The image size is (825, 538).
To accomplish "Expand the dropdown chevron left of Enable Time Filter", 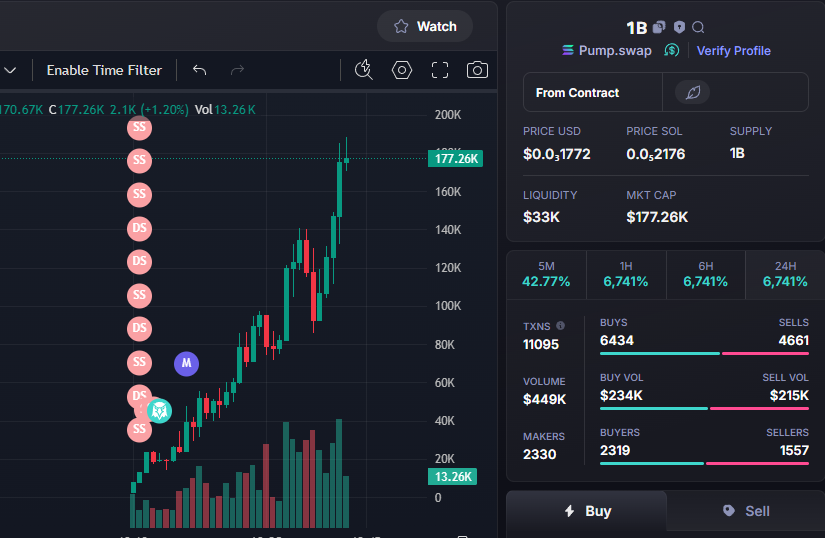I will (10, 70).
